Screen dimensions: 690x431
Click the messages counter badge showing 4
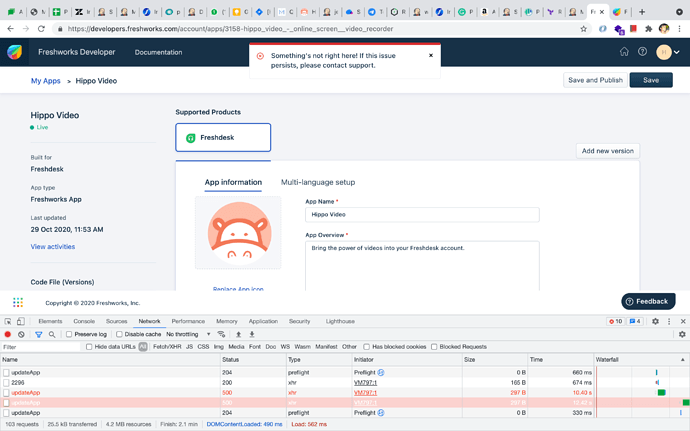point(635,321)
